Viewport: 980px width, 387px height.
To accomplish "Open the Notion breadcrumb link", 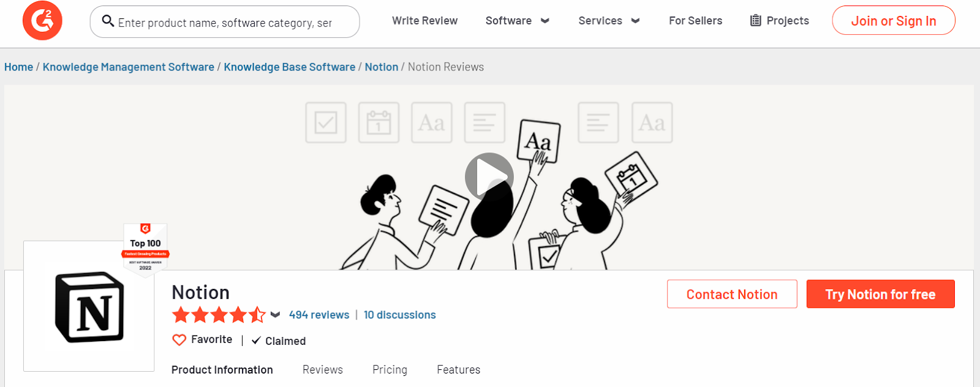I will coord(382,67).
